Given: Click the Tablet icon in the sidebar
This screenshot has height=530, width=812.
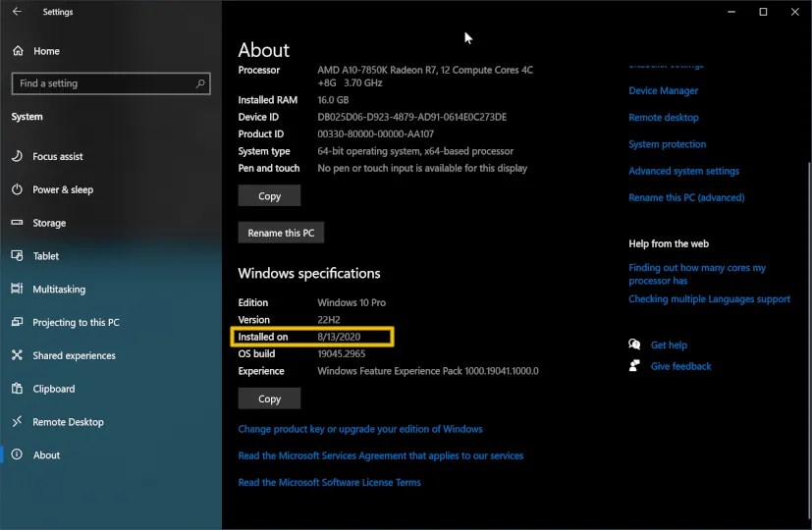Looking at the screenshot, I should click(x=17, y=256).
